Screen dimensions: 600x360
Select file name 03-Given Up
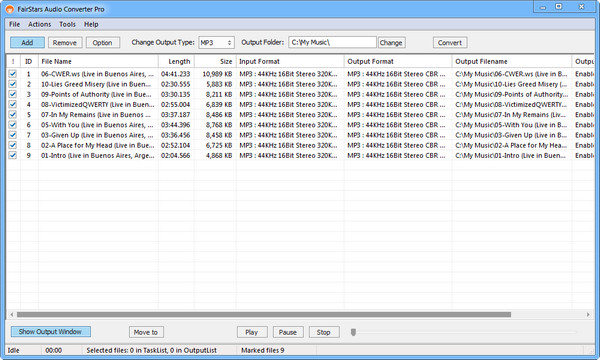97,135
